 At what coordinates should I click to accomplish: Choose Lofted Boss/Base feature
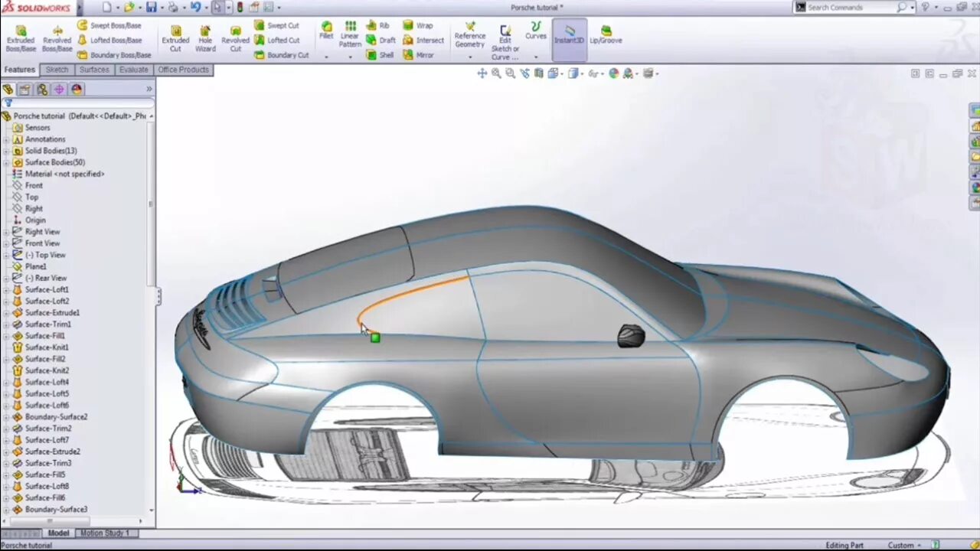coord(109,40)
